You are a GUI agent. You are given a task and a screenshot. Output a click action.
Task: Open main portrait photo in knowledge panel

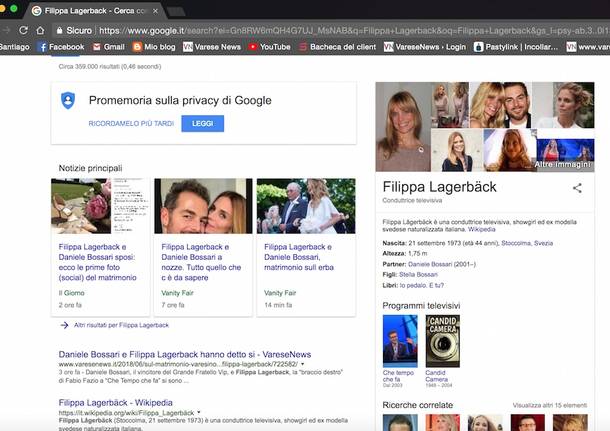click(403, 127)
